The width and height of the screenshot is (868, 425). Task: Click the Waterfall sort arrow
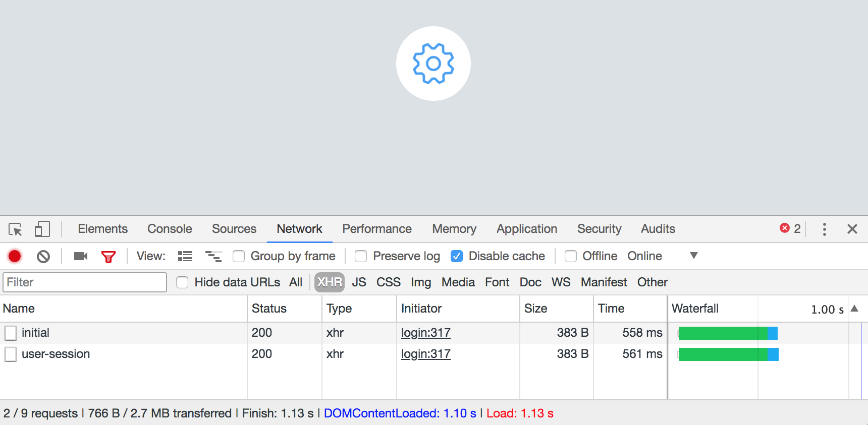pos(854,309)
